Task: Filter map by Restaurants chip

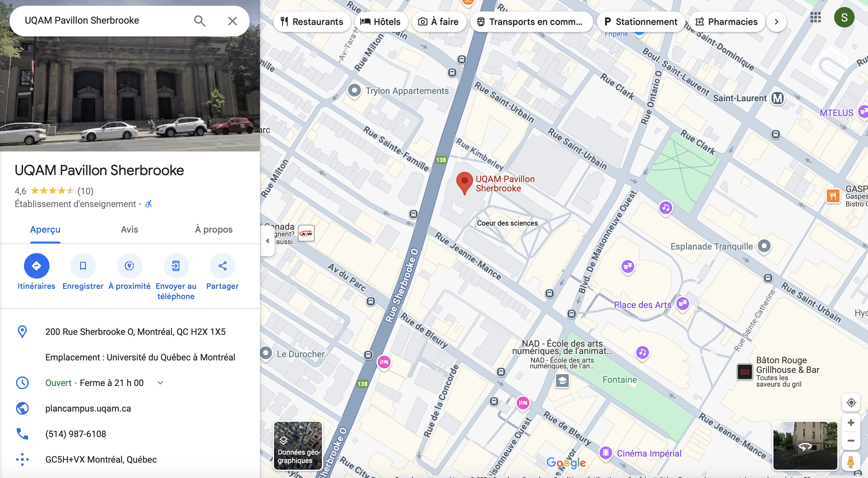Action: coord(312,22)
